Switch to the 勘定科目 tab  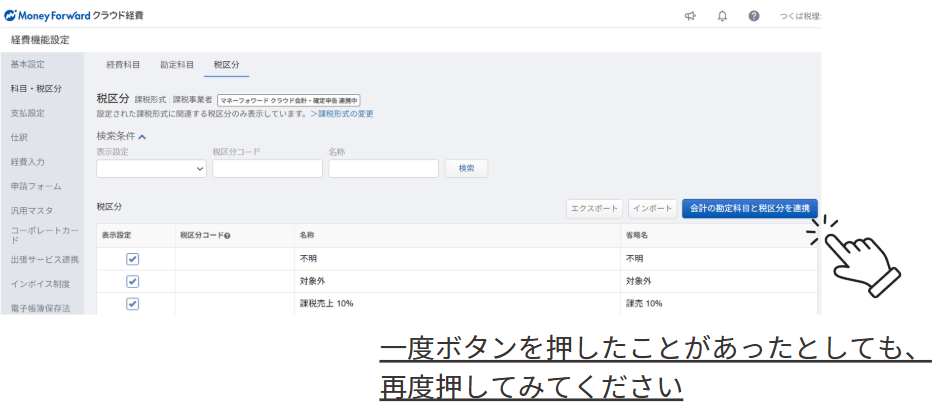177,65
